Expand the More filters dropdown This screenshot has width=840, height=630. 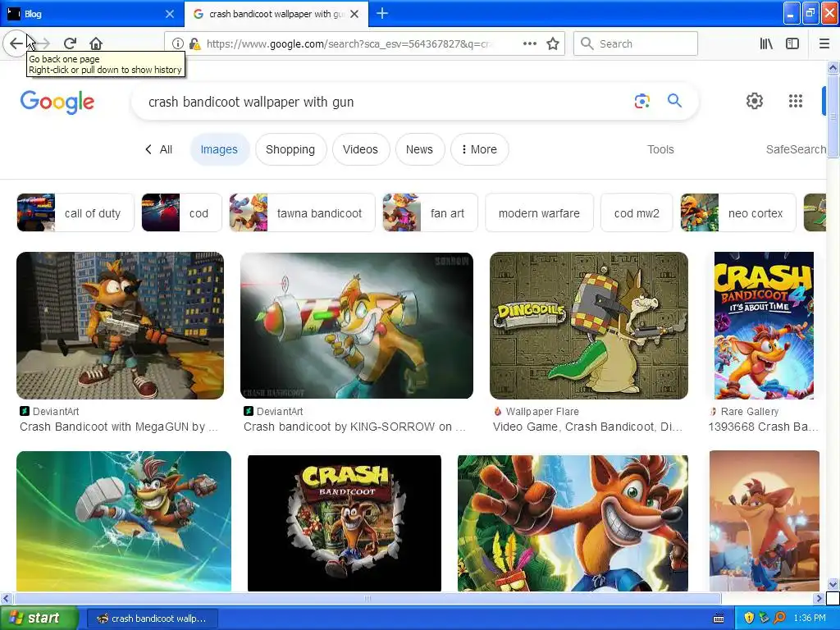(x=479, y=149)
